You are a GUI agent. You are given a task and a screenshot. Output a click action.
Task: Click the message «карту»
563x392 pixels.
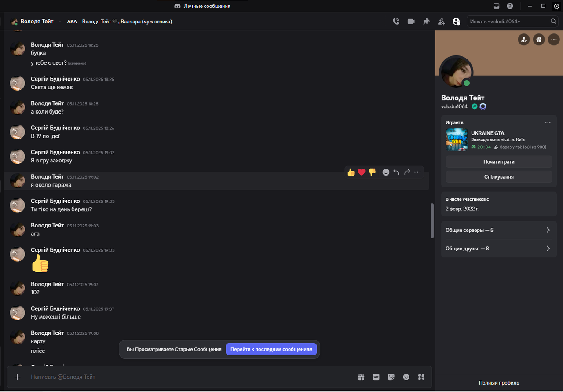tap(38, 341)
